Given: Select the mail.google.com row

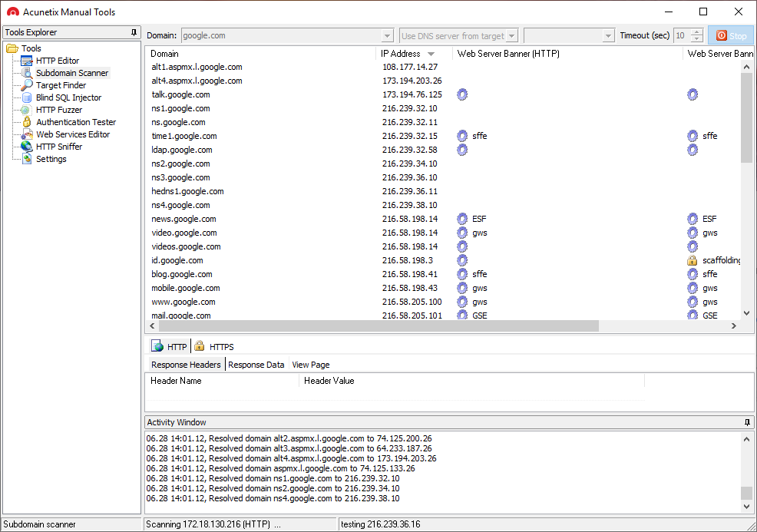Looking at the screenshot, I should pyautogui.click(x=443, y=315).
